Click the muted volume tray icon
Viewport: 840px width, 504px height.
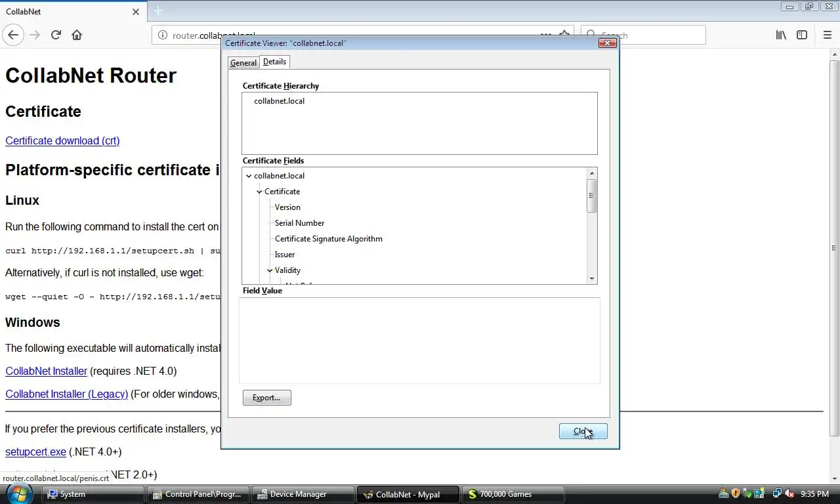(789, 493)
